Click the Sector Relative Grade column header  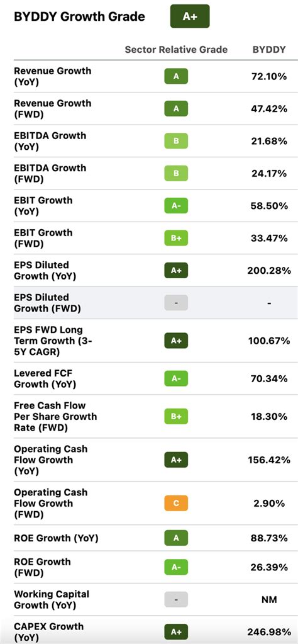176,50
